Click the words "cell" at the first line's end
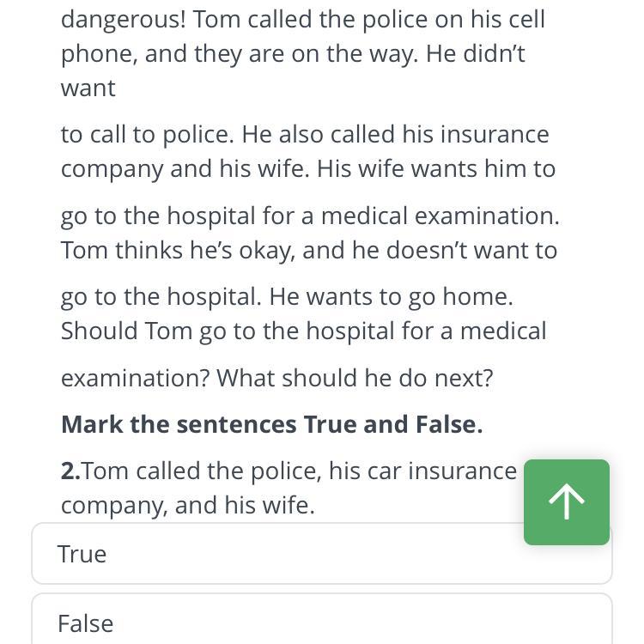This screenshot has height=644, width=644. coord(526,19)
